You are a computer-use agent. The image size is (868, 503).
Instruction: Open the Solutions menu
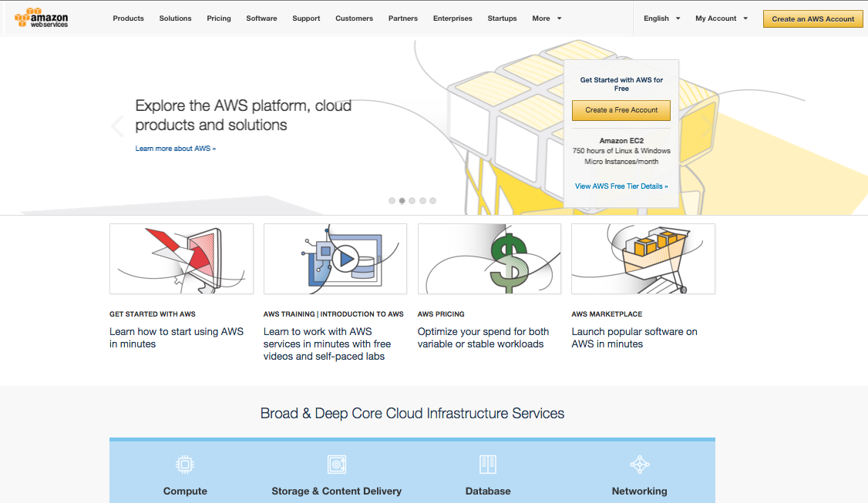176,18
